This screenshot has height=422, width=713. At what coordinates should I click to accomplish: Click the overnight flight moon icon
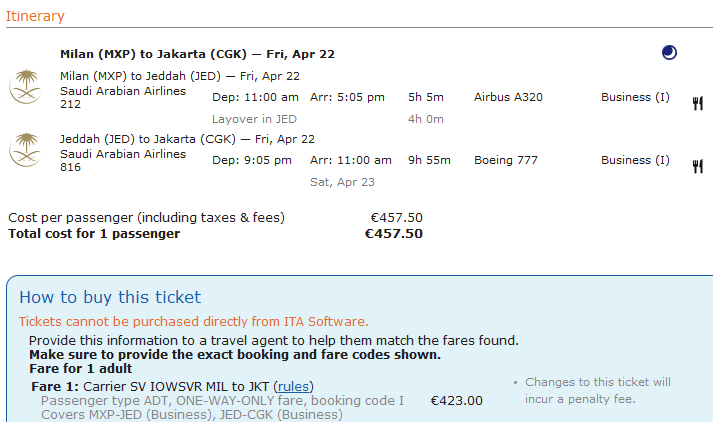click(669, 53)
